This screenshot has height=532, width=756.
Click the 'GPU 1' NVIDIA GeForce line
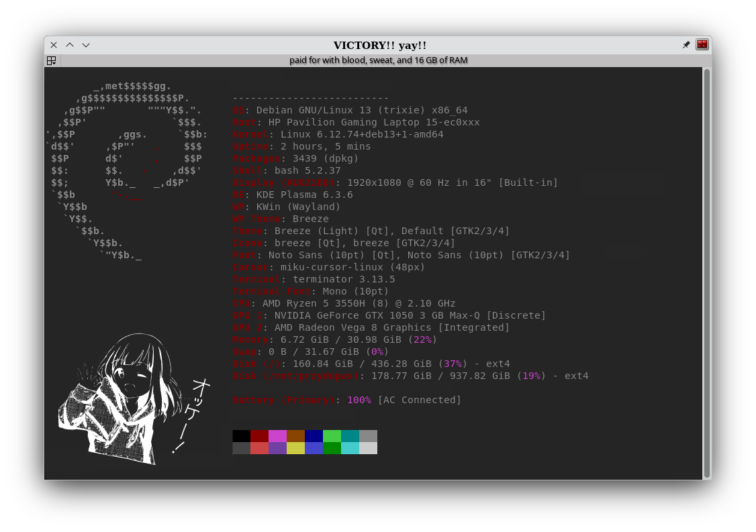[389, 315]
